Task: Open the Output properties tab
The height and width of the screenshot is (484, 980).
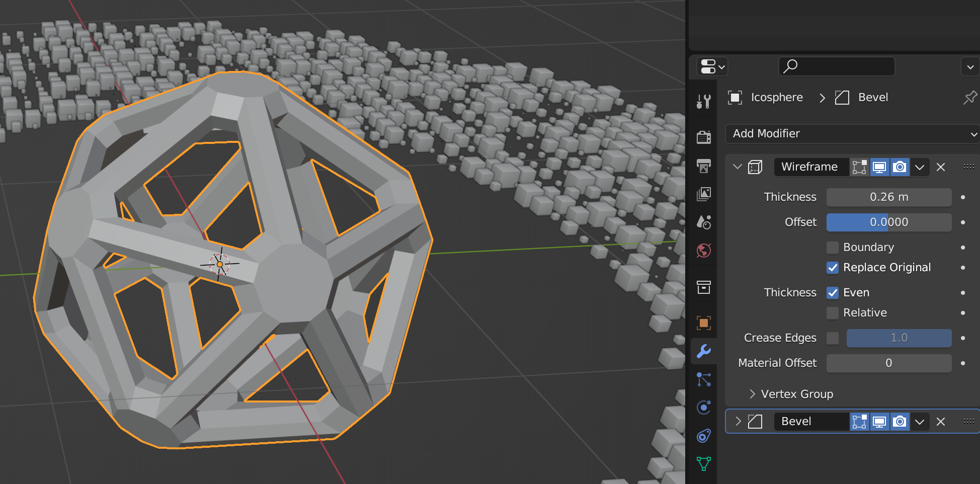Action: pos(704,166)
